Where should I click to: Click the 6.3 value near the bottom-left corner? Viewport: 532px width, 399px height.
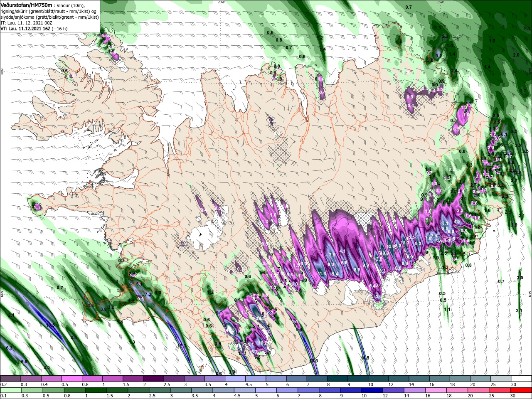tap(9, 348)
